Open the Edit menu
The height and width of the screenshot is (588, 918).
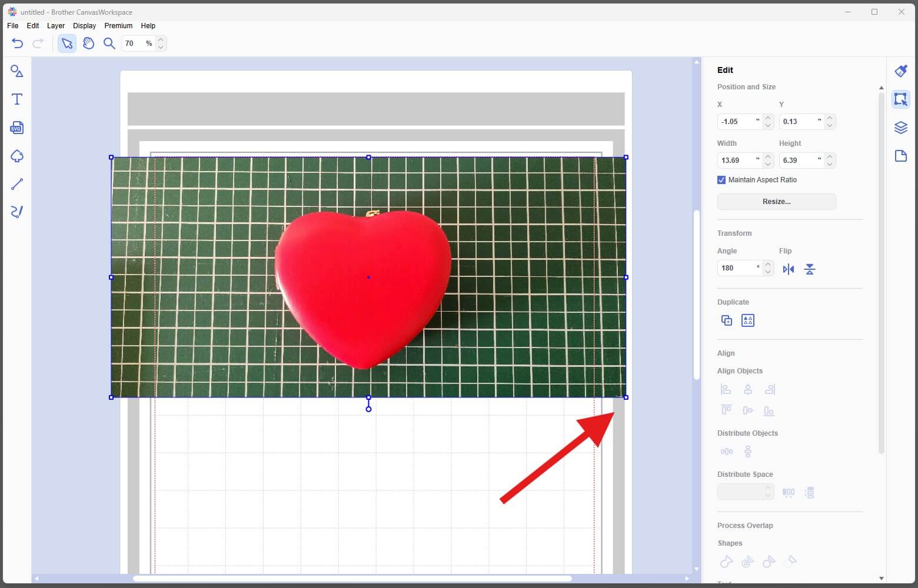click(33, 26)
